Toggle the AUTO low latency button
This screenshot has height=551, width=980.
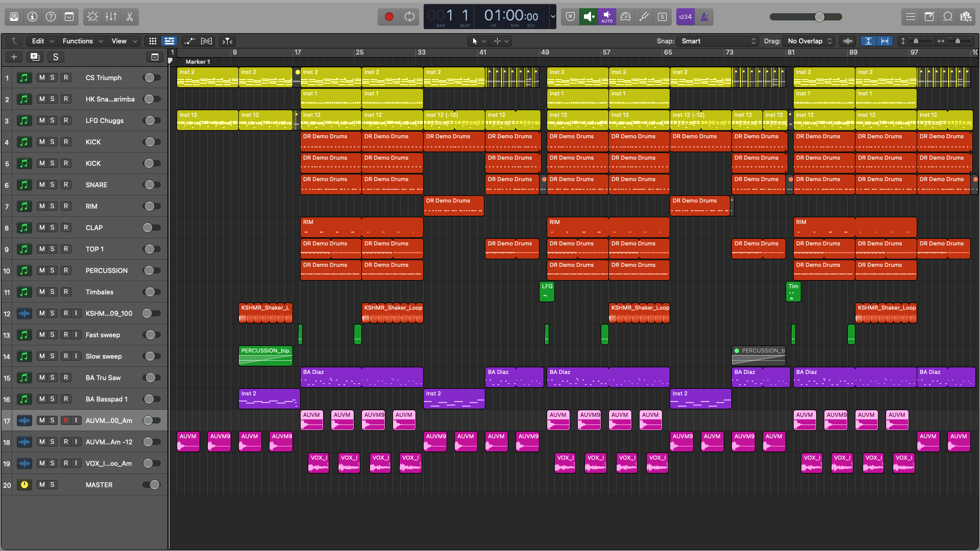(x=607, y=17)
